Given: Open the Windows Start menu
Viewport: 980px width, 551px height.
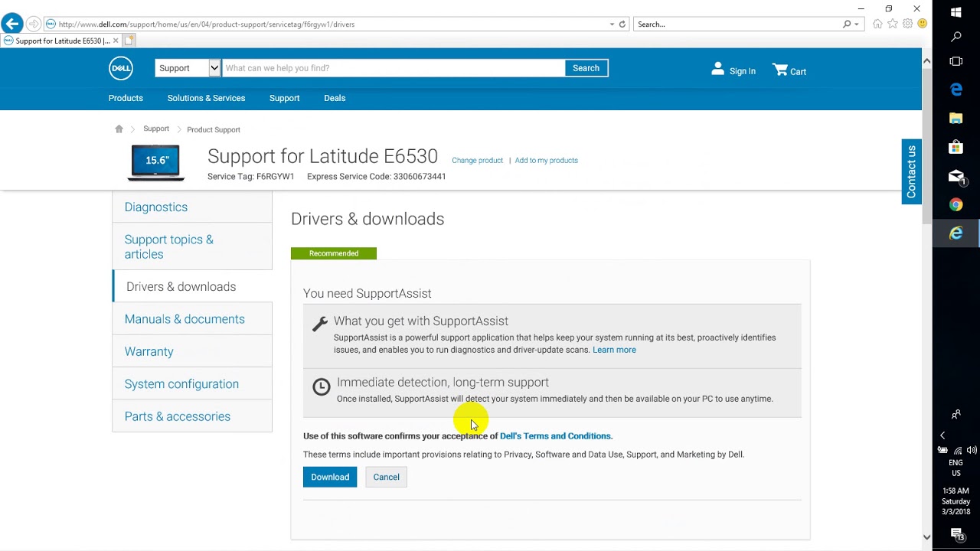Looking at the screenshot, I should (956, 12).
